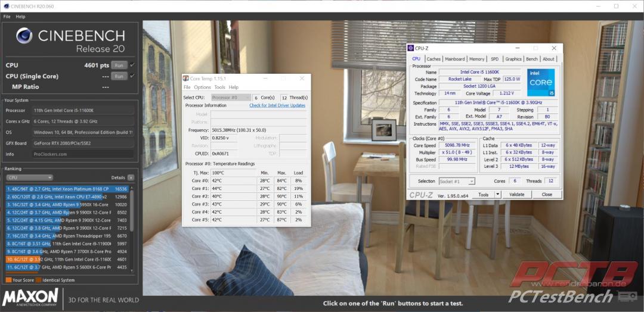Click the Core Speed value in CPU-Z
The image size is (644, 312).
pos(457,145)
